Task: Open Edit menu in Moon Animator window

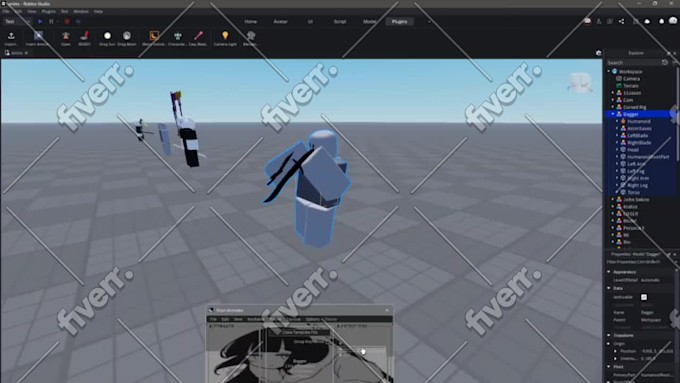Action: tap(226, 319)
